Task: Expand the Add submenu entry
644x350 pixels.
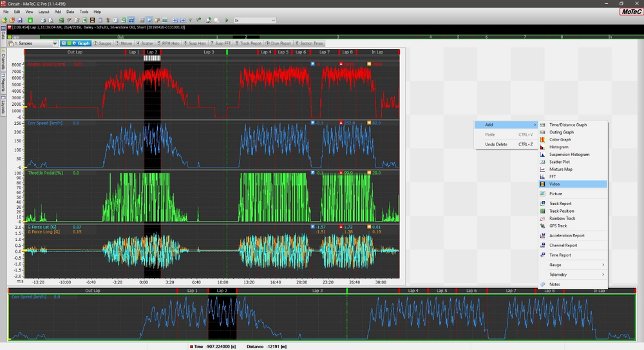Action: pos(506,124)
